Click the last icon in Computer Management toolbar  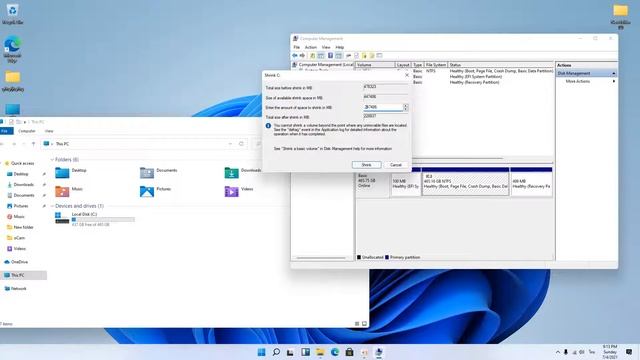[x=380, y=56]
